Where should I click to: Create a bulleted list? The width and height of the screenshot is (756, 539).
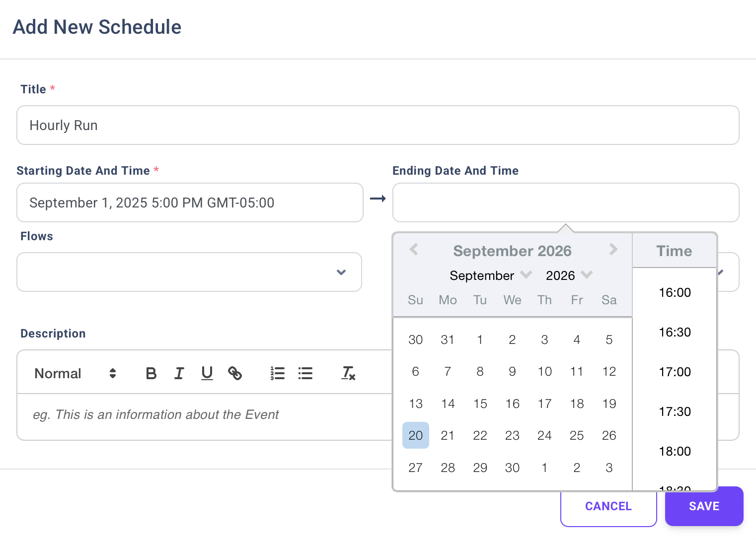pyautogui.click(x=305, y=373)
